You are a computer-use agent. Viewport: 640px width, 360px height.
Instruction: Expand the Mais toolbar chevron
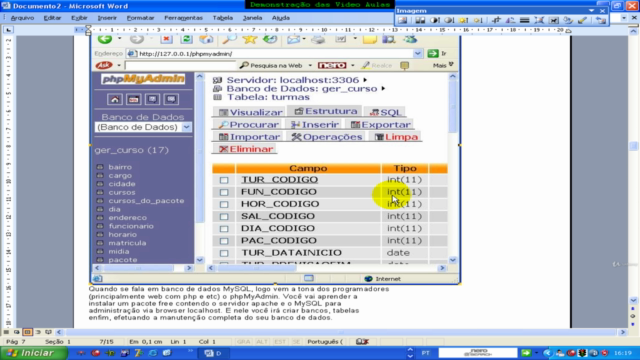coord(451,64)
